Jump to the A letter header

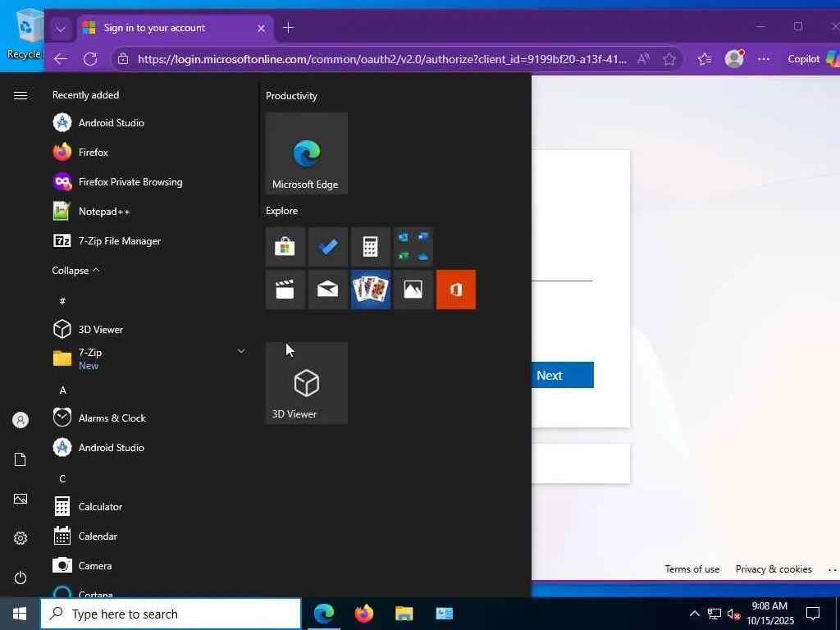coord(62,390)
